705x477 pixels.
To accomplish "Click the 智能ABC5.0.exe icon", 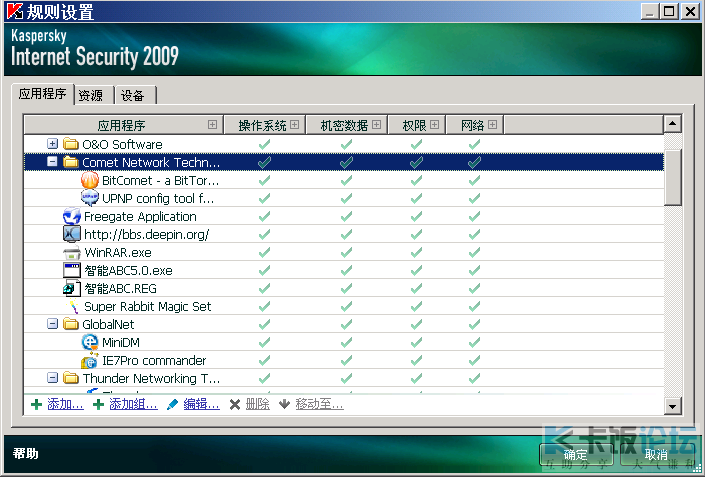I will [x=72, y=270].
